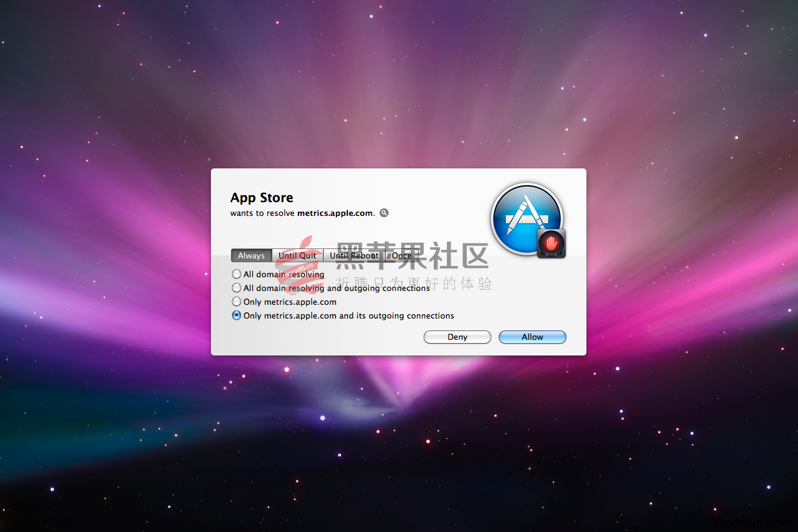The width and height of the screenshot is (798, 532).
Task: Click the blue App Store application icon
Action: [x=528, y=218]
